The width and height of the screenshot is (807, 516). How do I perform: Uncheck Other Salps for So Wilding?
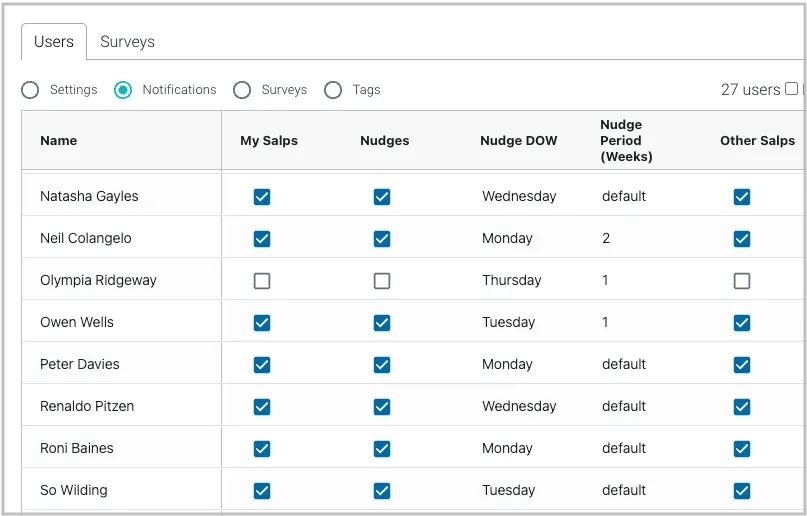point(742,491)
